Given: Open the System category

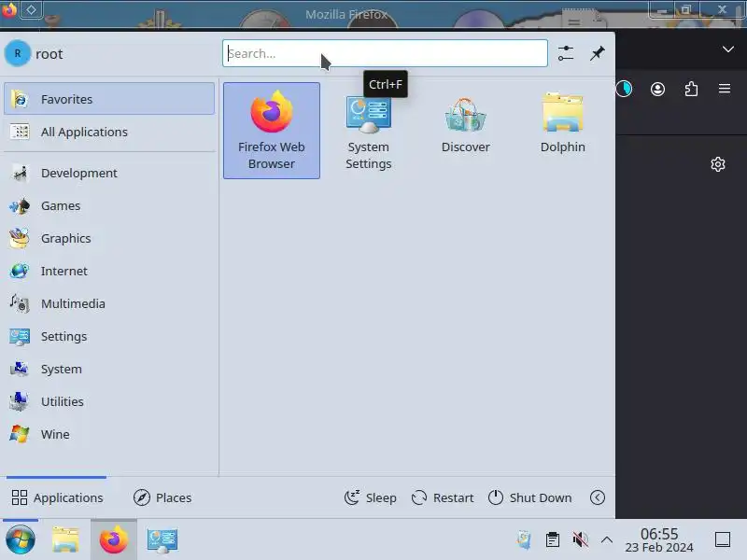Looking at the screenshot, I should click(109, 369).
